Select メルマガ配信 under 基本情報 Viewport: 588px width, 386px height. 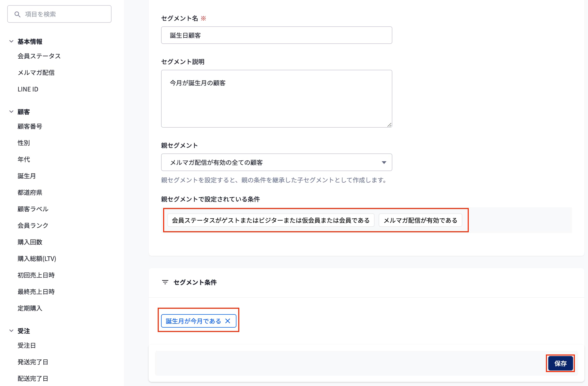37,73
